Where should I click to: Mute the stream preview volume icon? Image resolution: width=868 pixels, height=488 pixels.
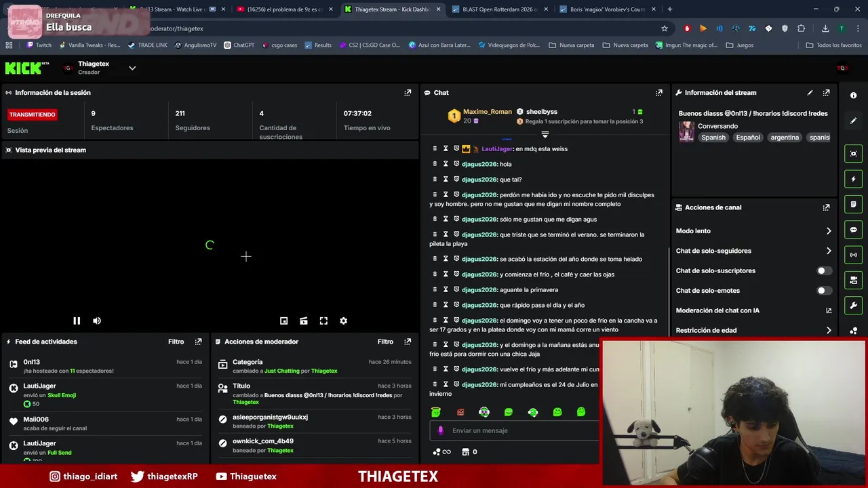click(97, 321)
